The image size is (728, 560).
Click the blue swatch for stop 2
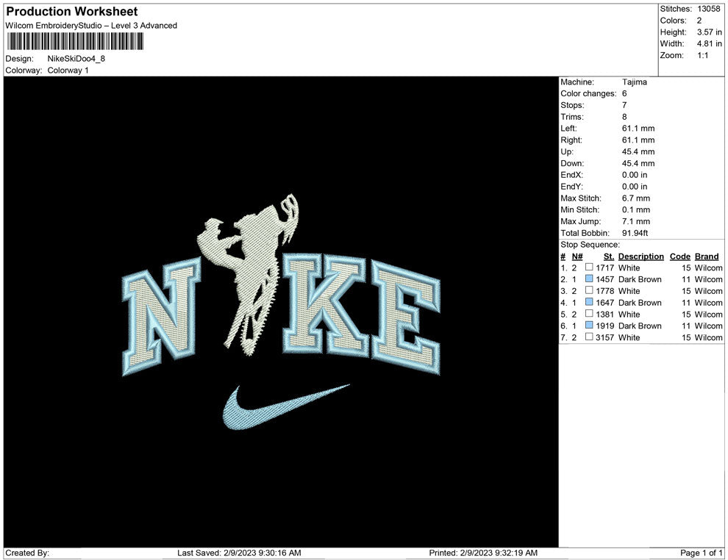pos(589,279)
